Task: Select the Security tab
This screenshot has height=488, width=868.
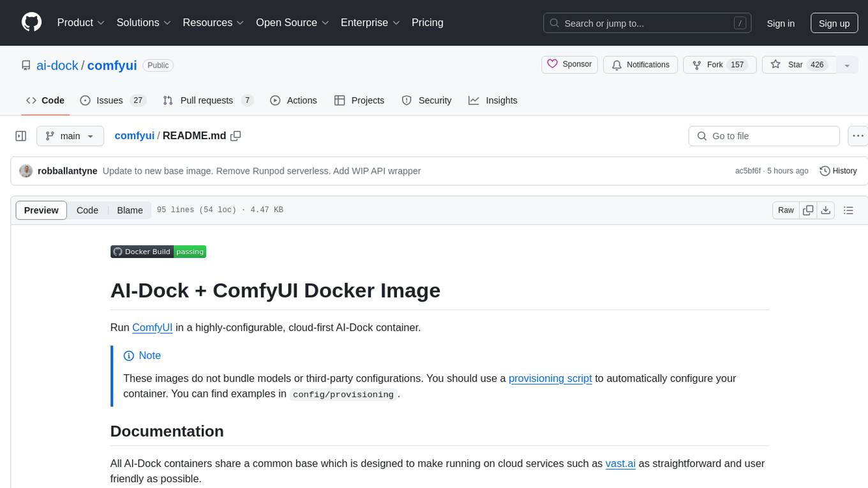Action: click(426, 100)
